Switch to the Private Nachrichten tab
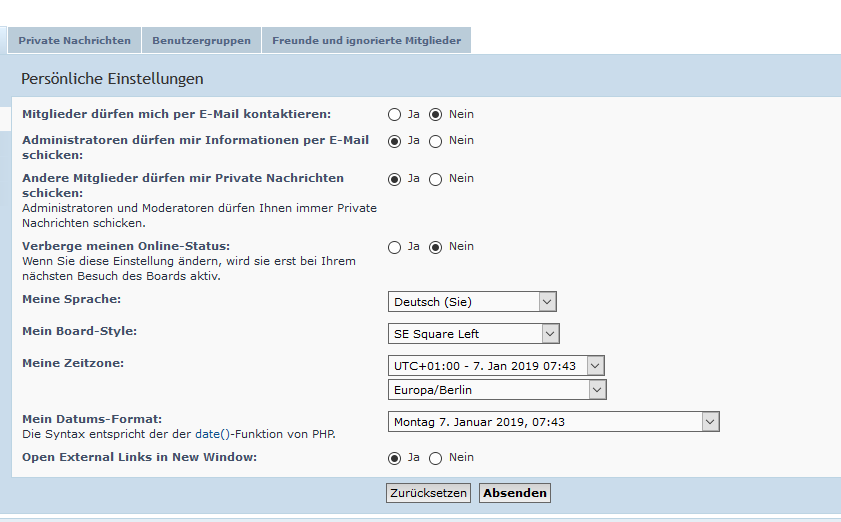841x522 pixels. (74, 41)
